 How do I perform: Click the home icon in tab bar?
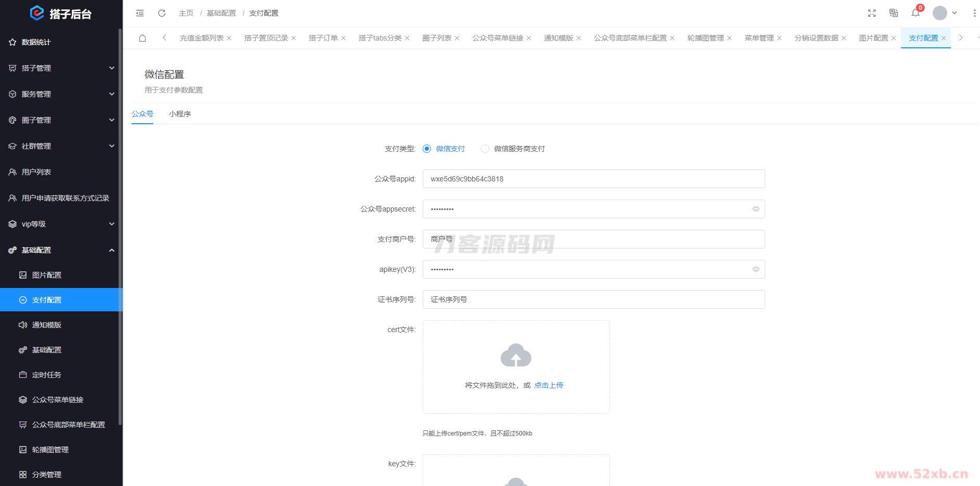(x=142, y=38)
